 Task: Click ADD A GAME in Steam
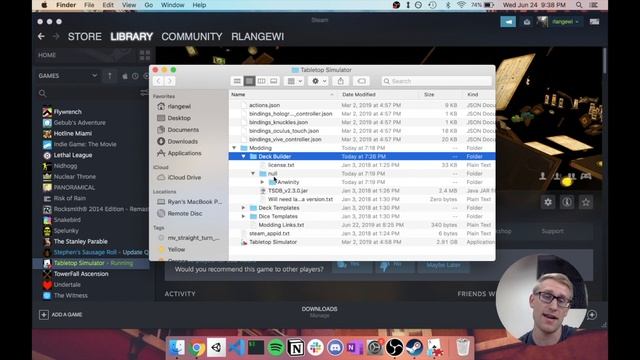point(61,315)
